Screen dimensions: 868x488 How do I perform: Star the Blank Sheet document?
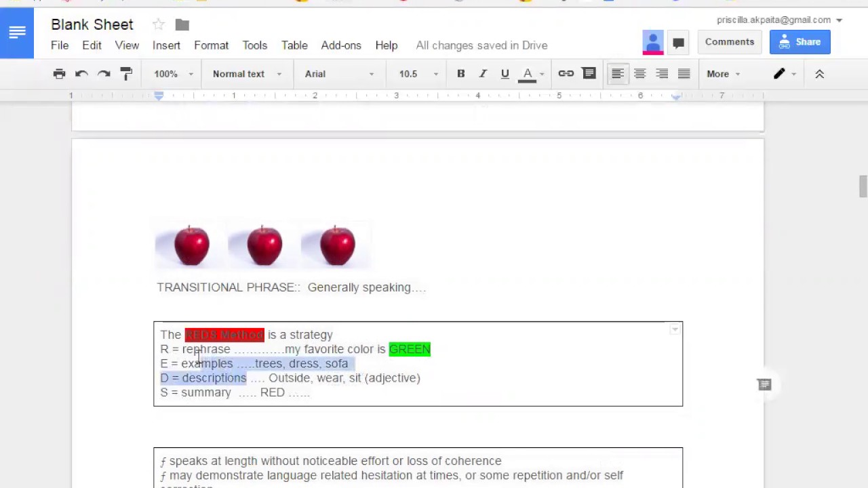(x=158, y=25)
